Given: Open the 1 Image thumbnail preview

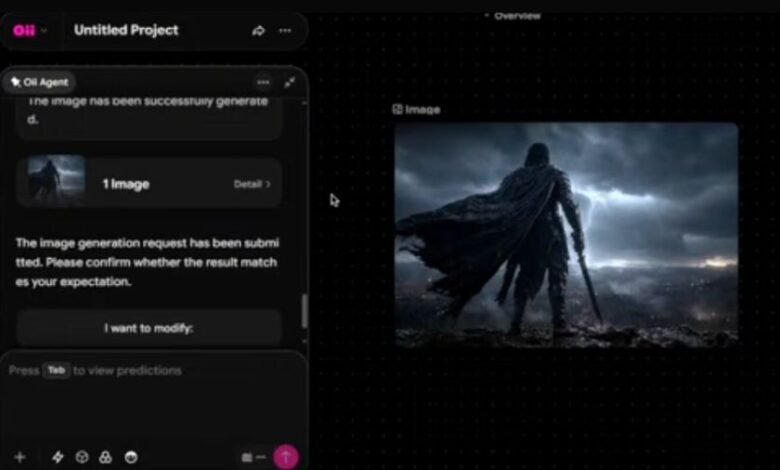Looking at the screenshot, I should click(56, 180).
